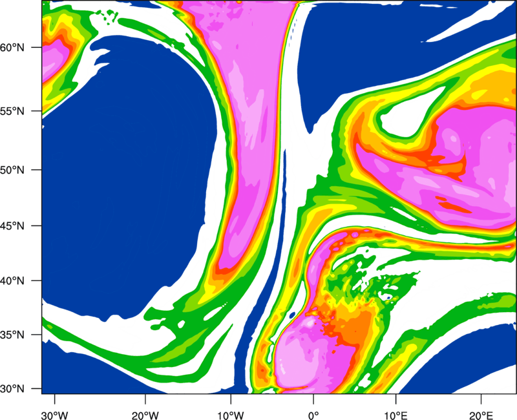Click the 0° longitude label
The height and width of the screenshot is (420, 517).
313,415
